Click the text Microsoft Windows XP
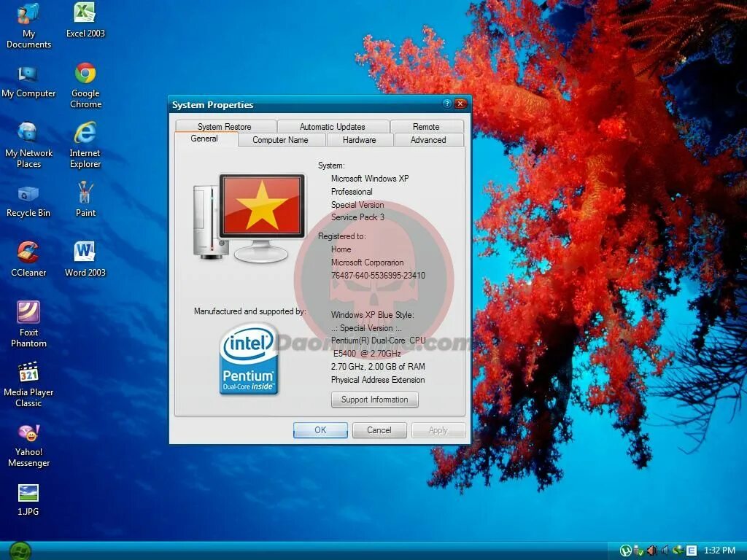 [370, 179]
